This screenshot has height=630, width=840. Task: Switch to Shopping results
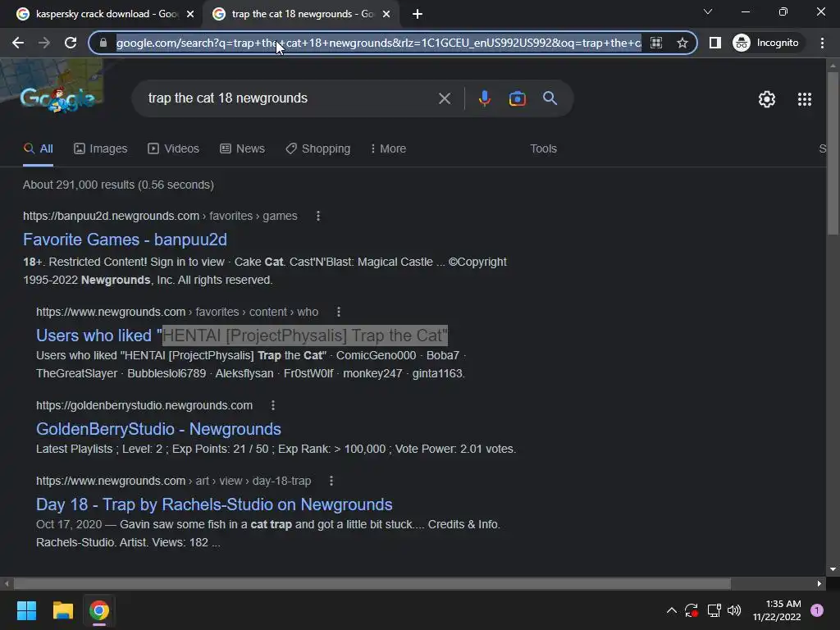click(x=318, y=148)
